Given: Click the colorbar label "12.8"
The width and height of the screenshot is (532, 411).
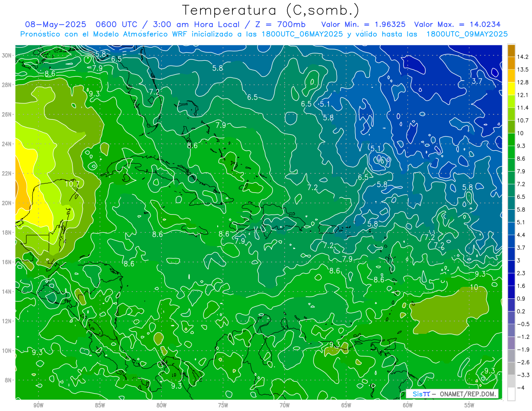Looking at the screenshot, I should pos(524,82).
